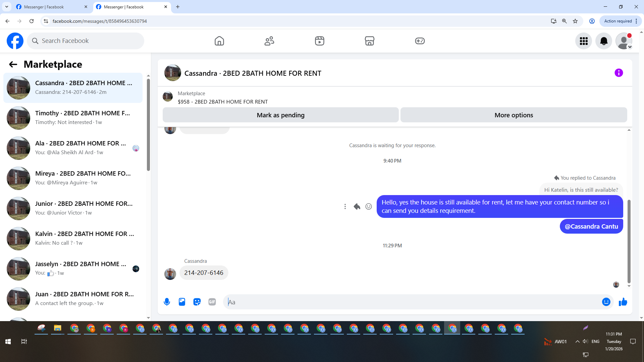Bookmark this page with the star
This screenshot has width=644, height=362.
pos(575,21)
